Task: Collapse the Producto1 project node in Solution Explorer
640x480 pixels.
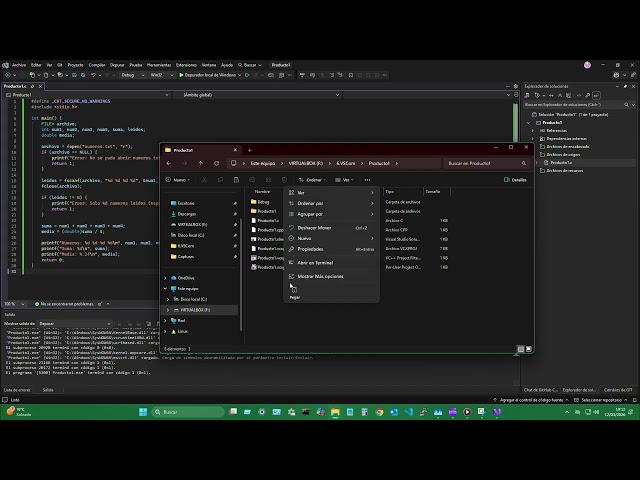Action: point(529,122)
